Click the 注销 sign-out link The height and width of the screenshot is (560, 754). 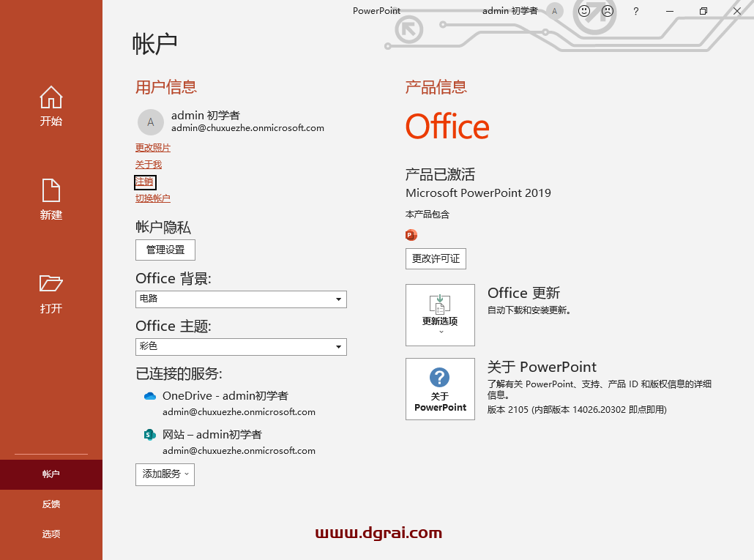pos(144,182)
